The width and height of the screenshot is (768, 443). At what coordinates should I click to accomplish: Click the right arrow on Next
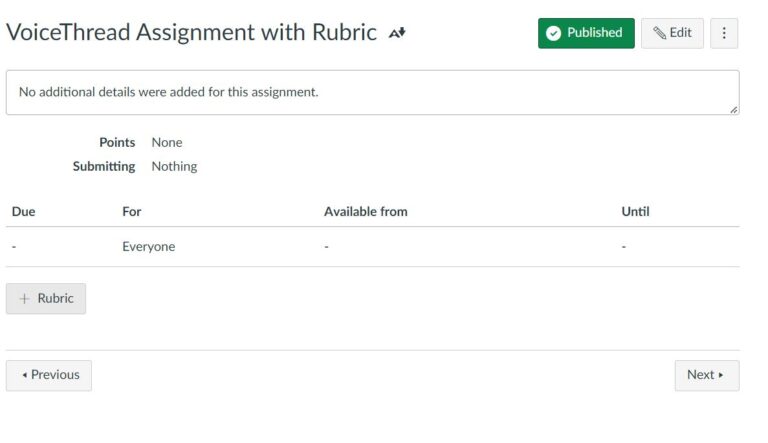(722, 375)
